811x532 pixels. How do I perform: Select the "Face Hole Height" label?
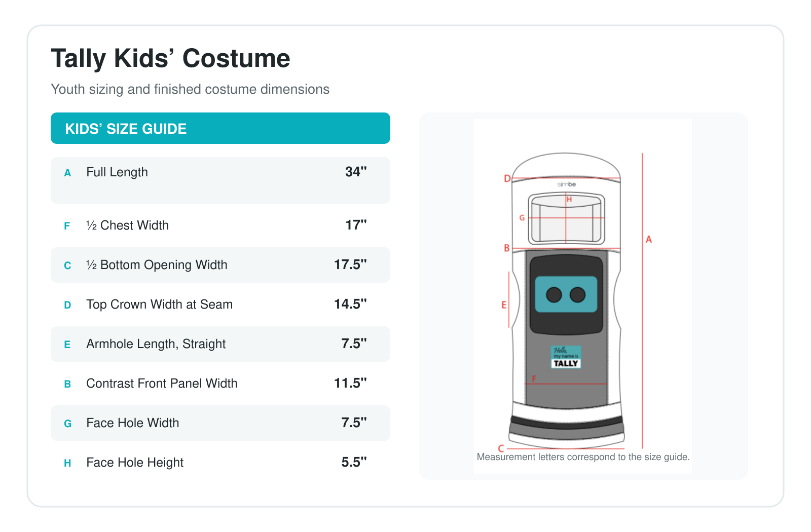pyautogui.click(x=135, y=463)
